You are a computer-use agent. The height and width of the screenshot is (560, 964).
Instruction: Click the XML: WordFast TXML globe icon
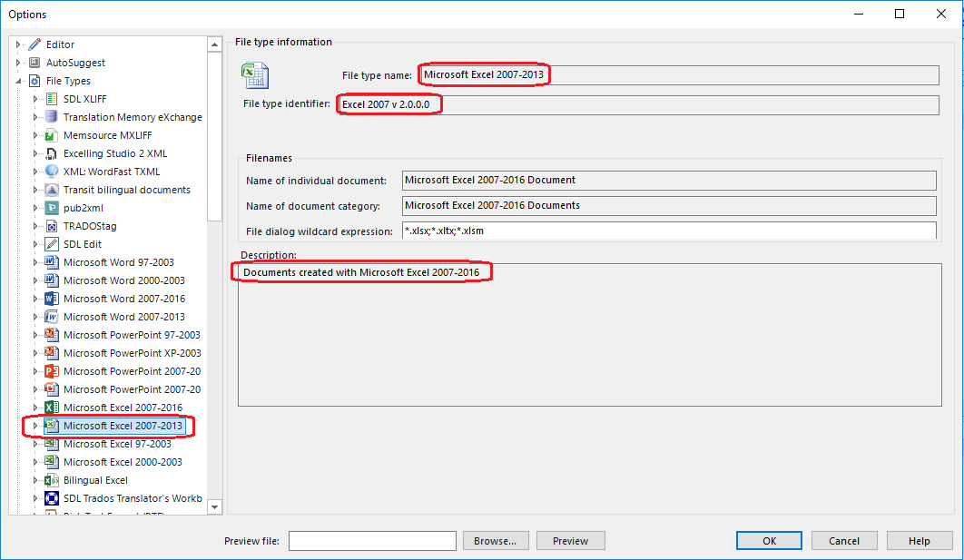pos(53,172)
